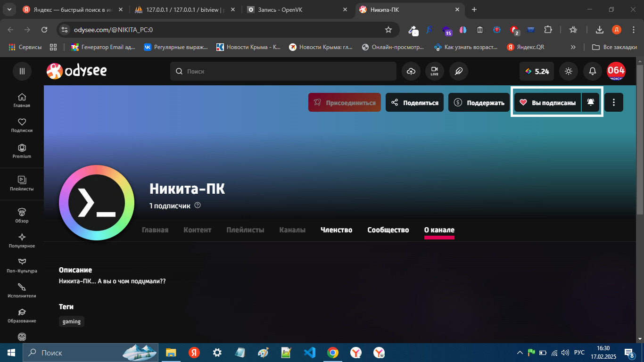Toggle the light/dark theme sun icon
The image size is (644, 362).
click(x=569, y=72)
